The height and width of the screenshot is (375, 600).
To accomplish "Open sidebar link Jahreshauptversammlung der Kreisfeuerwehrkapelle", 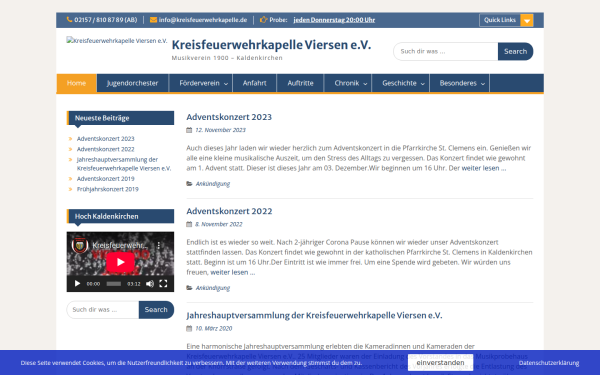I will [x=124, y=164].
